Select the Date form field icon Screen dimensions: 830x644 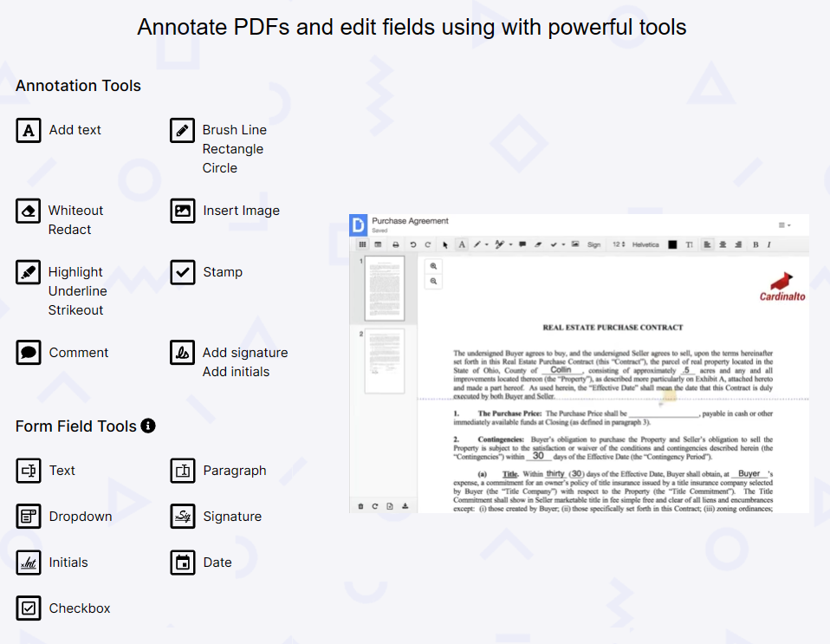(183, 563)
